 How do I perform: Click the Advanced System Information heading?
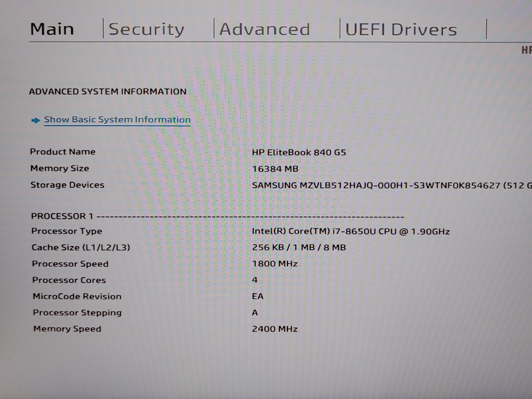(108, 92)
